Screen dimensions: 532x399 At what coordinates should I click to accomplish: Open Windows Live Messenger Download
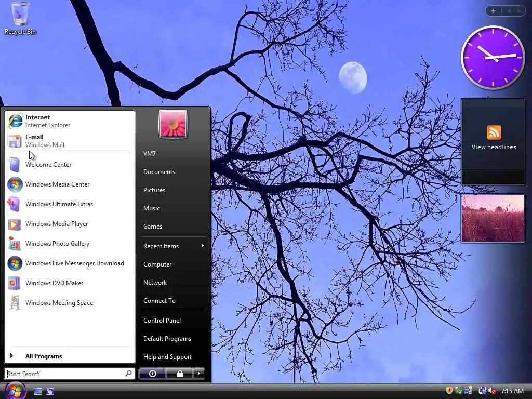click(69, 263)
